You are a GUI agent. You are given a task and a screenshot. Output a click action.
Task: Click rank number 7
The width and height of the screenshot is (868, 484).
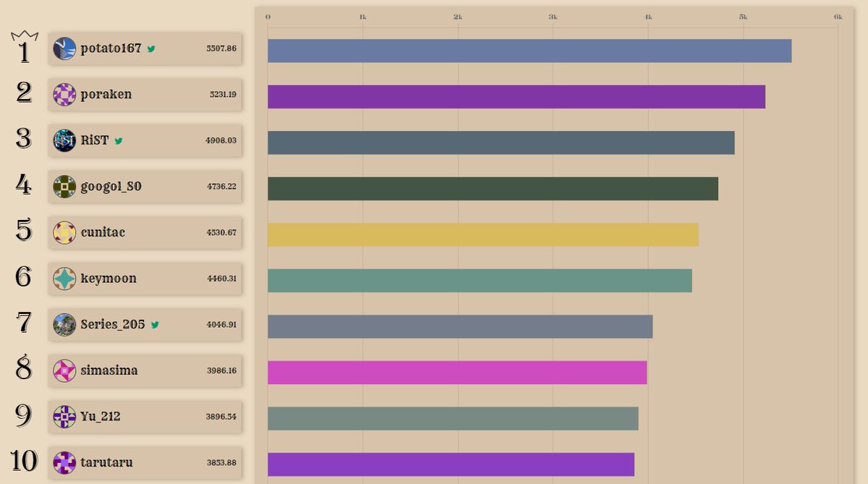coord(24,323)
